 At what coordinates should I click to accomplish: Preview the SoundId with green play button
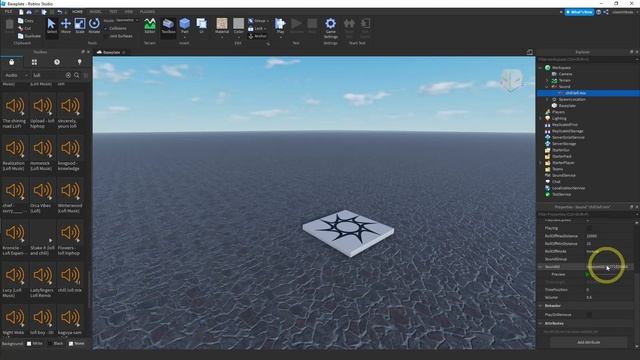(x=587, y=274)
